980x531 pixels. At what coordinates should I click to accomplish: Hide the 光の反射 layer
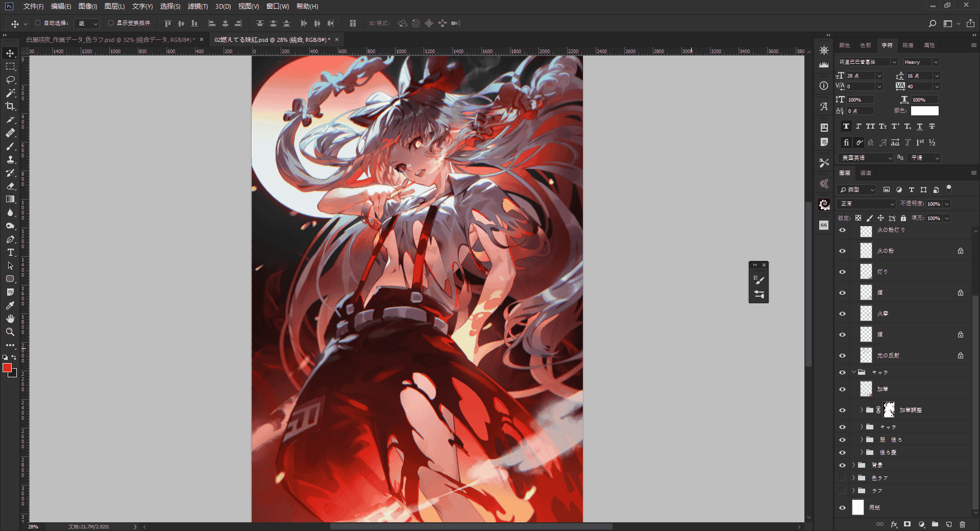(x=842, y=355)
